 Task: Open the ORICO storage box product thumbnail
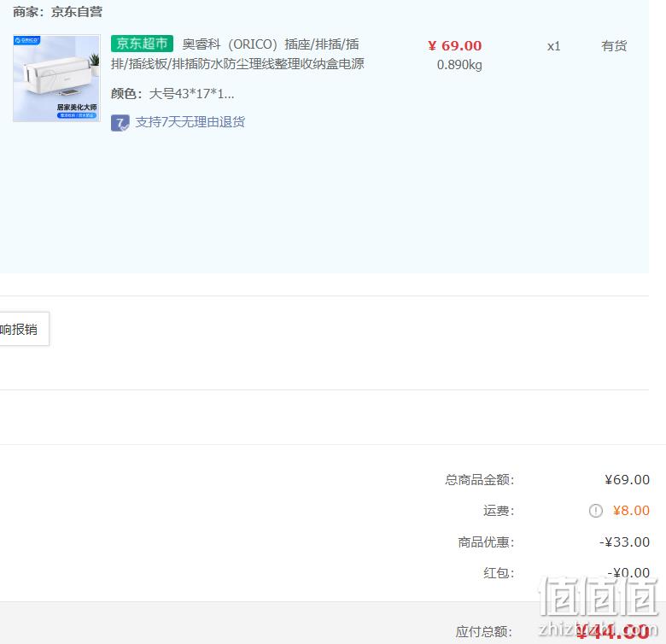coord(57,79)
